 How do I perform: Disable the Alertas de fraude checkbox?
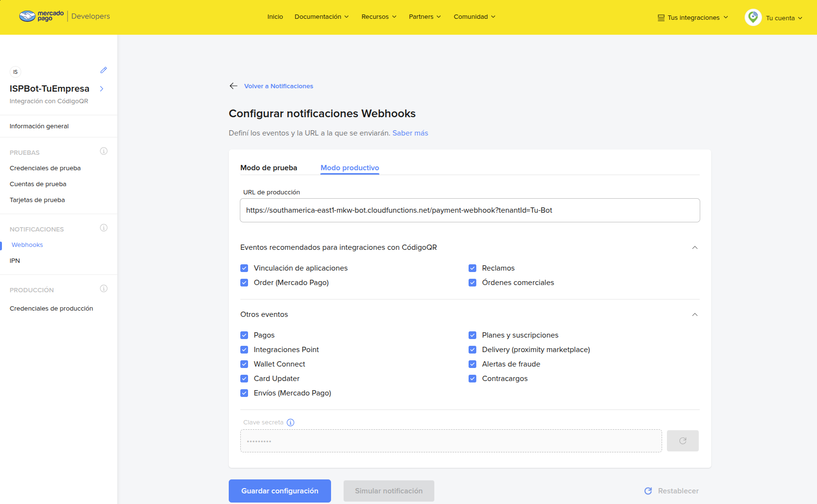[x=472, y=364]
